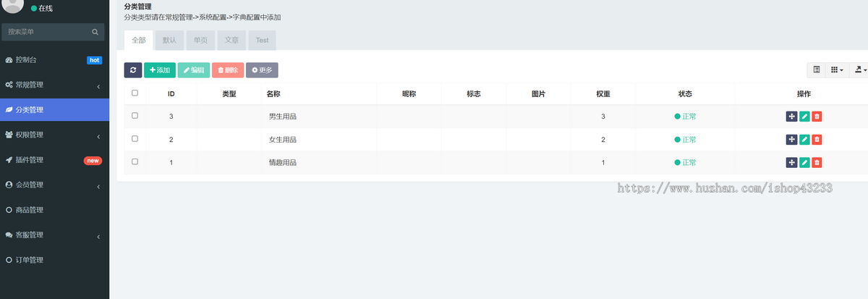Viewport: 868px width, 299px height.
Task: Click the refresh table icon button
Action: pyautogui.click(x=133, y=70)
